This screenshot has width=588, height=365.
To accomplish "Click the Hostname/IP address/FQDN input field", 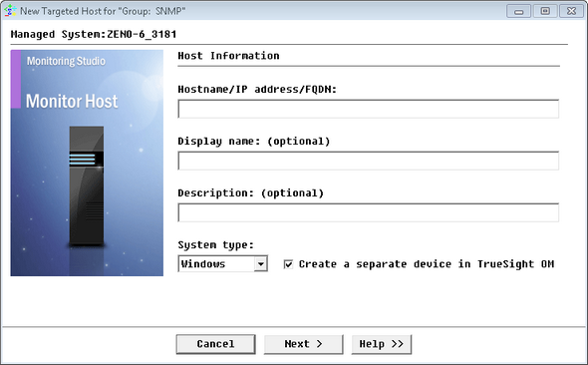I will (x=369, y=109).
